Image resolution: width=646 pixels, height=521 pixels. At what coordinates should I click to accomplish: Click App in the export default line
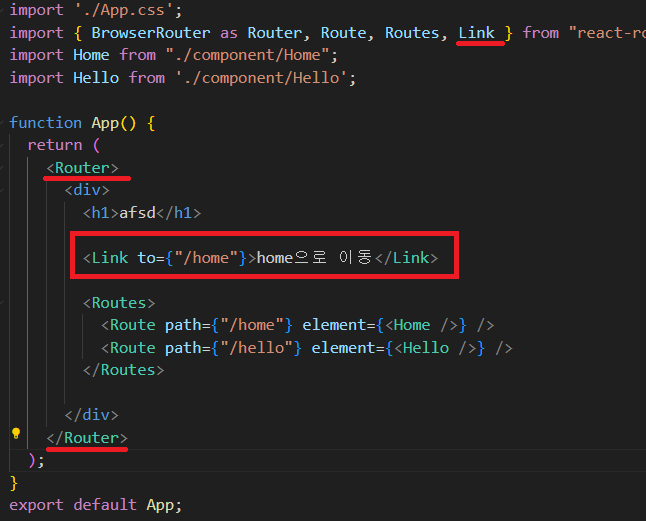160,505
